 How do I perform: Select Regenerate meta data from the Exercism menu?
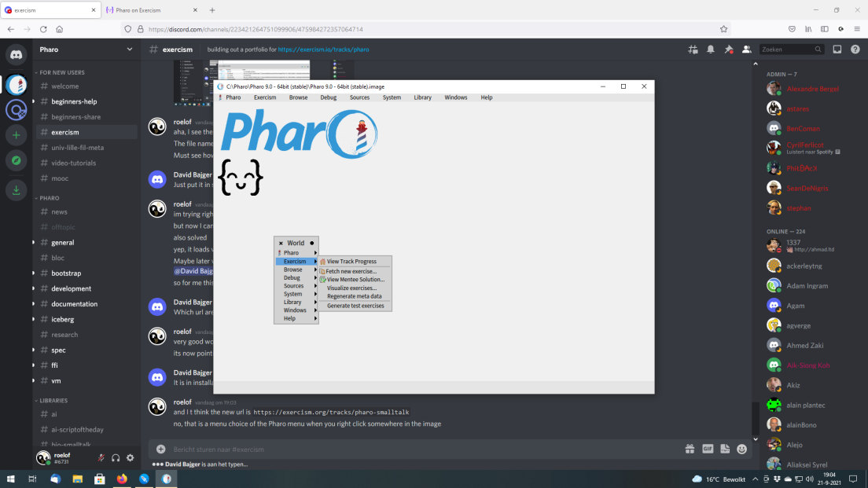click(355, 296)
